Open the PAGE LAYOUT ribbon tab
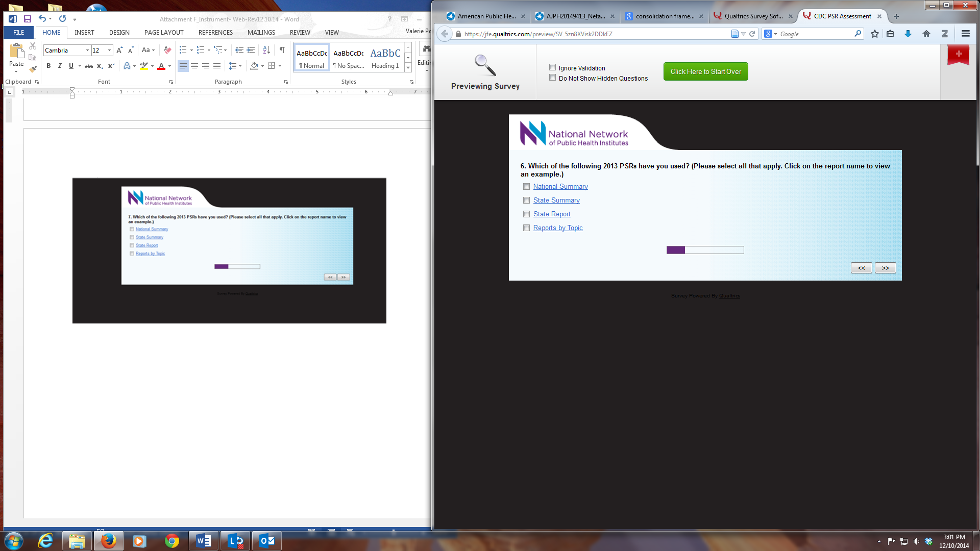The height and width of the screenshot is (551, 980). point(164,32)
